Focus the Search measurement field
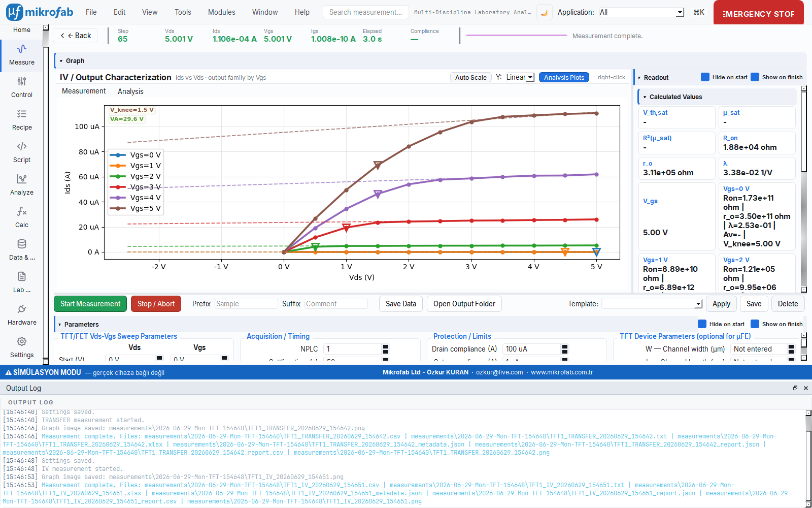This screenshot has width=812, height=508. pos(366,12)
